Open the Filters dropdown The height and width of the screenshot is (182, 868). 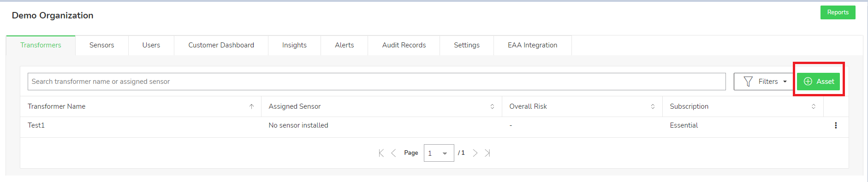coord(765,82)
